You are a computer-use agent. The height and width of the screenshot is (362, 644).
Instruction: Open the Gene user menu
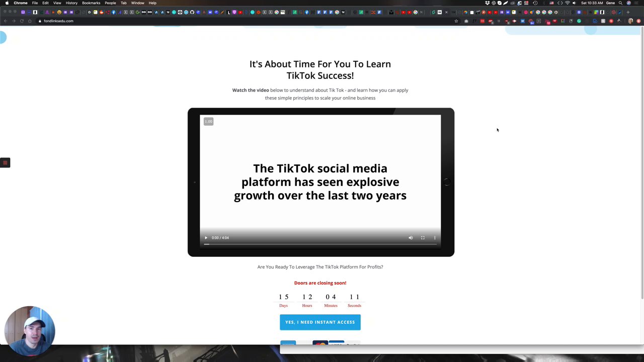(610, 3)
